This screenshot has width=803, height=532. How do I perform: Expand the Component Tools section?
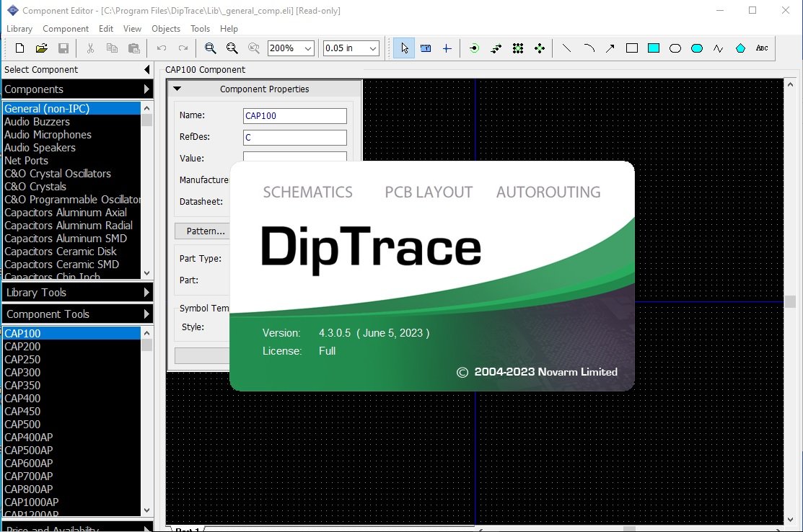(x=77, y=314)
